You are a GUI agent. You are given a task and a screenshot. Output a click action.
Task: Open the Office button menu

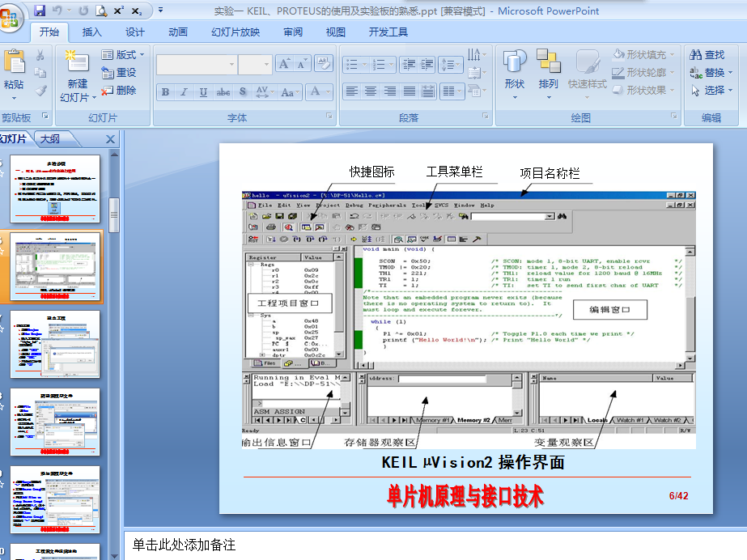coord(10,18)
